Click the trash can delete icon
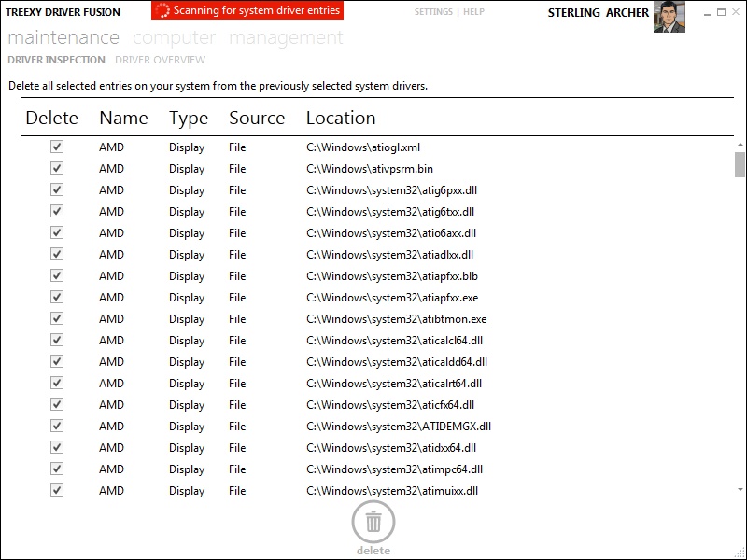Image resolution: width=747 pixels, height=560 pixels. tap(373, 522)
